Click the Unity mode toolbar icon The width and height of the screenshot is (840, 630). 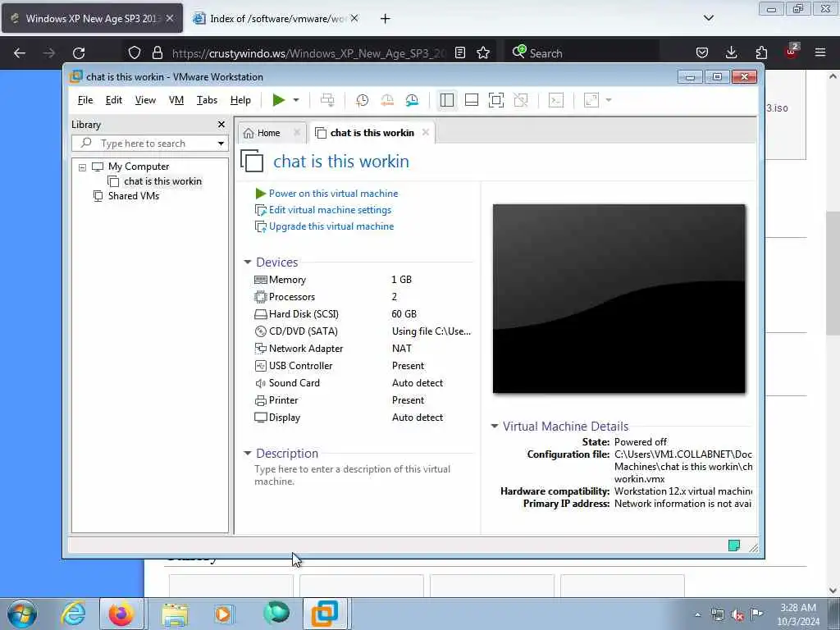[x=521, y=100]
